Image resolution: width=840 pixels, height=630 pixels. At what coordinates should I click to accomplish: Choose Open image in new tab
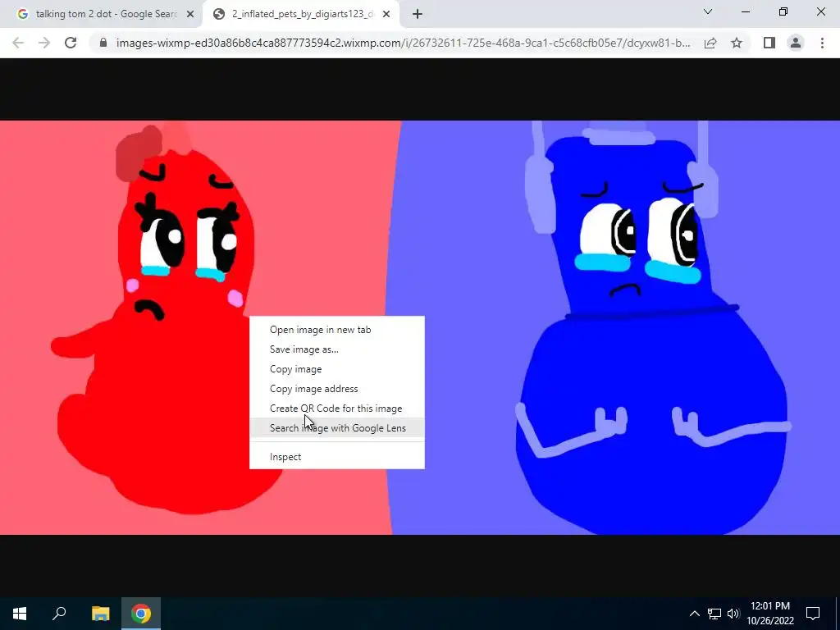[x=337, y=330]
